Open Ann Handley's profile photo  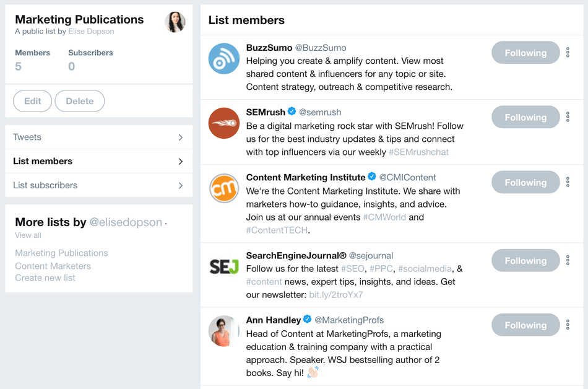222,331
